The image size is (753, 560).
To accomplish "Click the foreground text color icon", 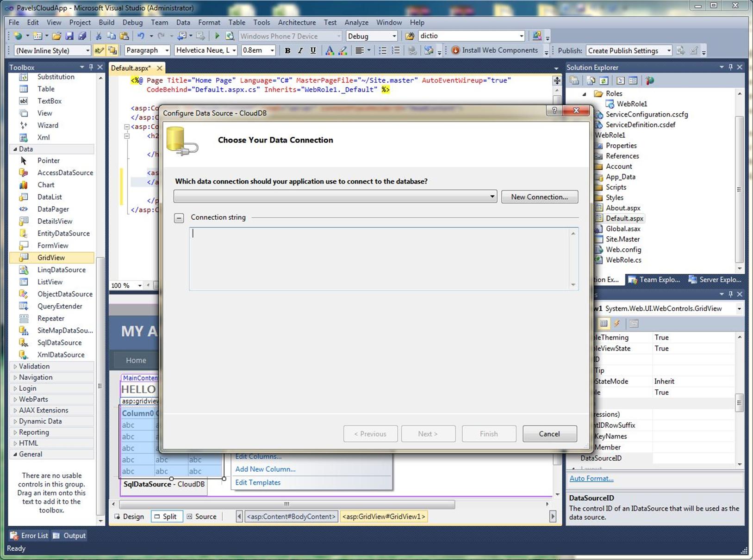I will (x=330, y=50).
